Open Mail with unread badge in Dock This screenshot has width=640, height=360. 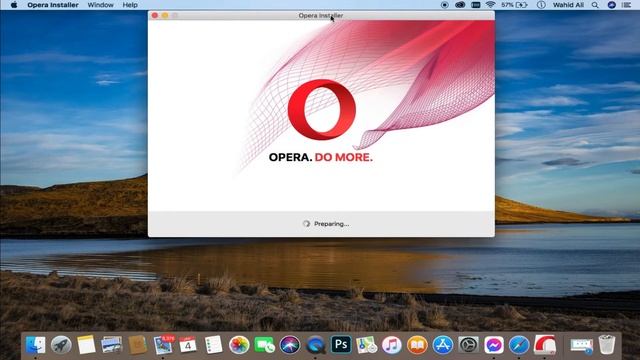click(x=163, y=345)
